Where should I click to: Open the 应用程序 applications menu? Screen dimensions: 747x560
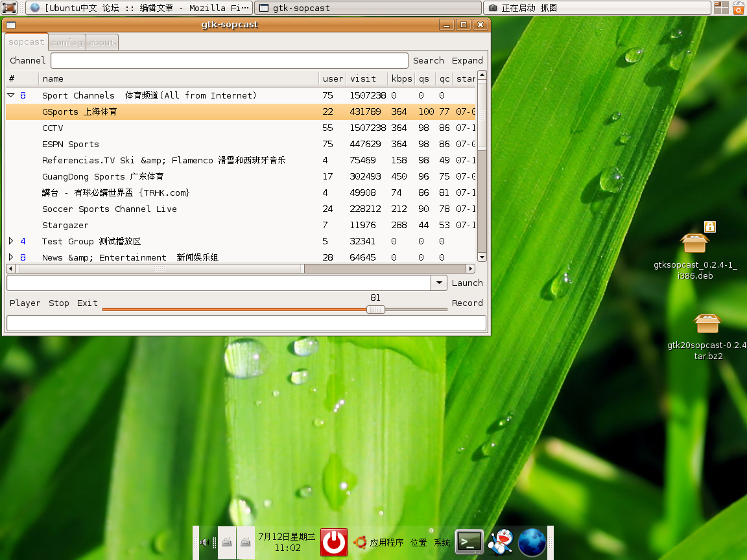tap(386, 542)
